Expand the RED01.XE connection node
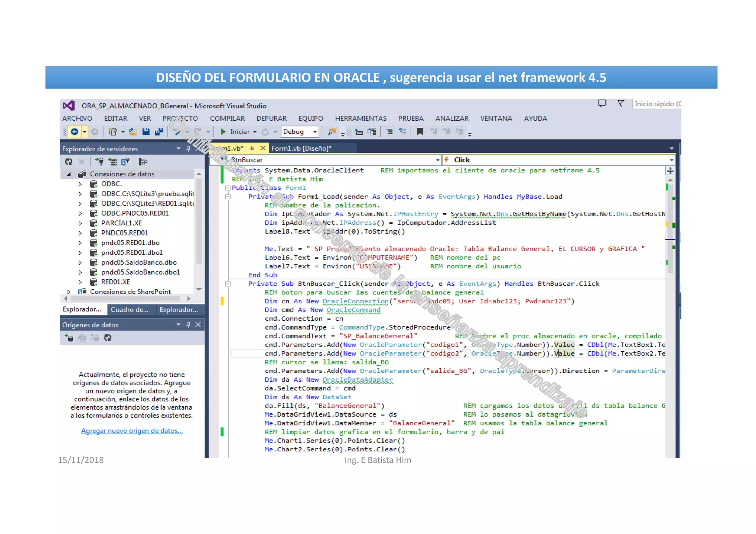Image resolution: width=756 pixels, height=534 pixels. pos(80,282)
